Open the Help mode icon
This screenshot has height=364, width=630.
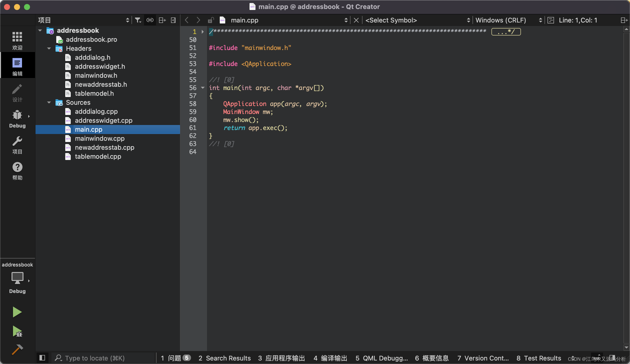coord(17,170)
